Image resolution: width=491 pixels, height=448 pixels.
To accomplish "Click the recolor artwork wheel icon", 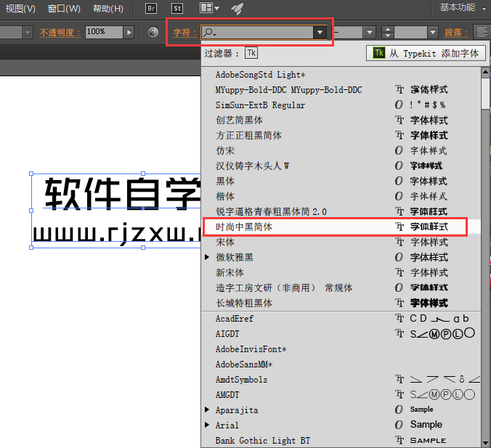I will (153, 32).
